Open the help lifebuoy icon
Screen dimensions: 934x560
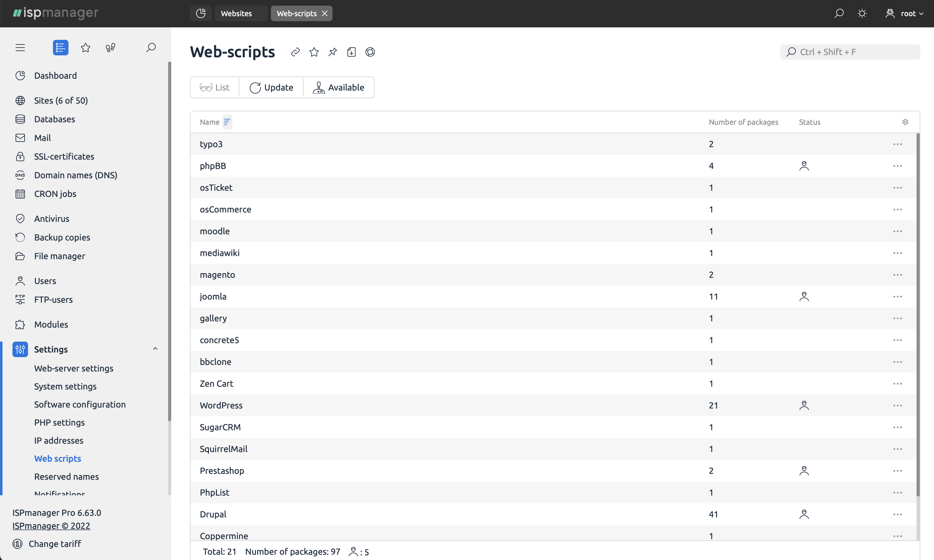(x=370, y=52)
